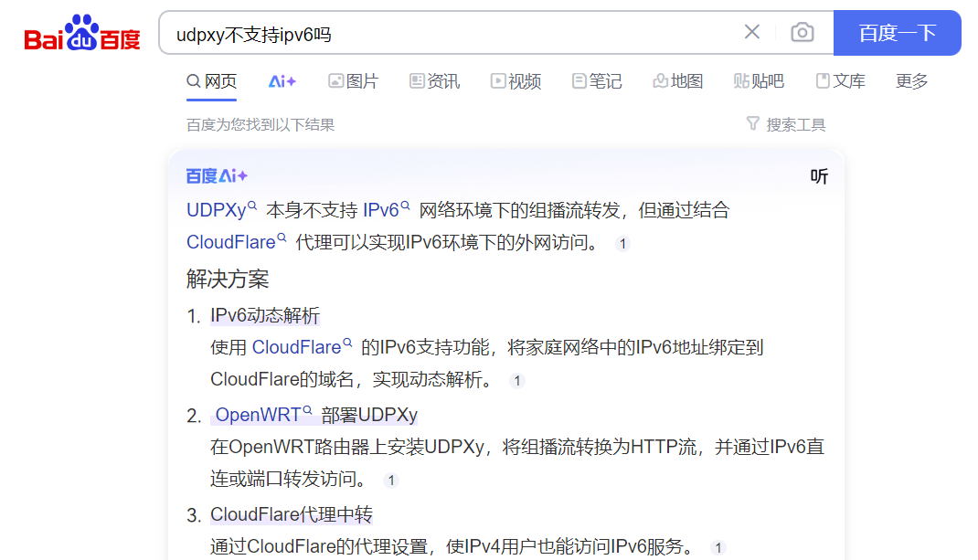The width and height of the screenshot is (978, 560).
Task: Open citation 1 after 端口转发访问
Action: click(391, 481)
